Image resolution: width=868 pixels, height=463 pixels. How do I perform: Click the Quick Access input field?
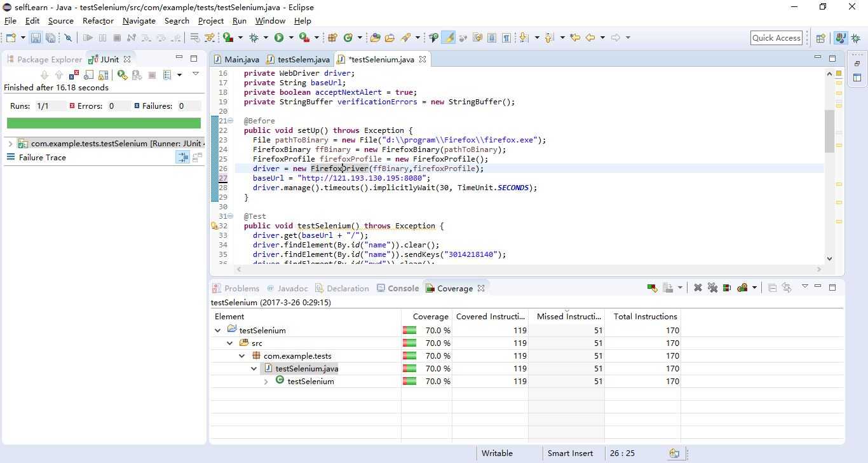click(776, 38)
